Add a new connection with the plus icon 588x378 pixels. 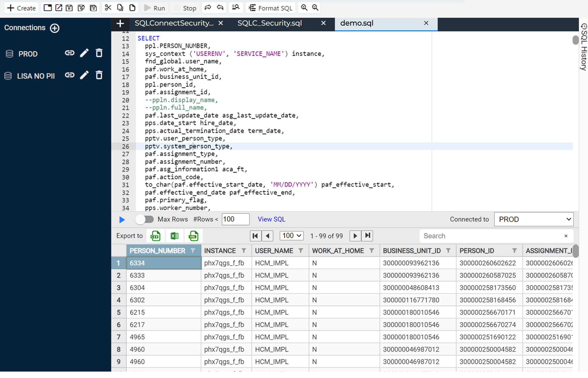tap(55, 28)
